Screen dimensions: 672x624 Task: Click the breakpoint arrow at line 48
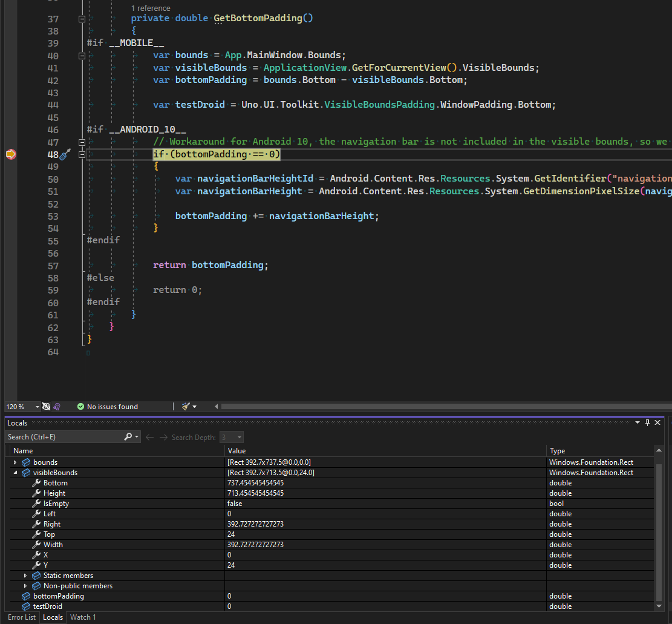pyautogui.click(x=10, y=154)
